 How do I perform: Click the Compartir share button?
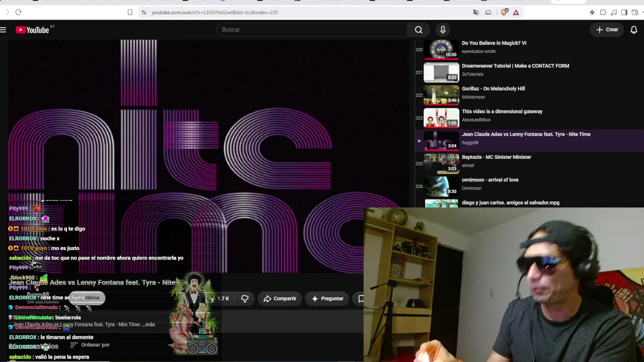[x=280, y=299]
